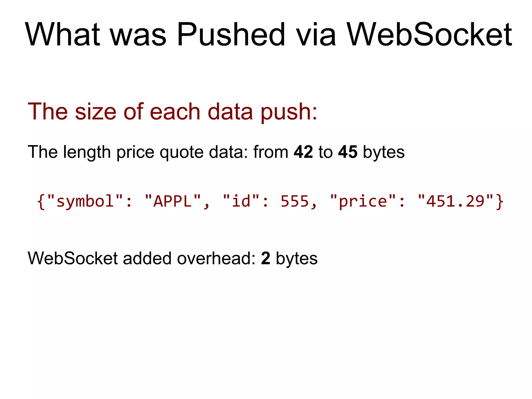Viewport: 532px width, 399px height.
Task: Click the 'WebSocket added overhead' text
Action: point(142,258)
